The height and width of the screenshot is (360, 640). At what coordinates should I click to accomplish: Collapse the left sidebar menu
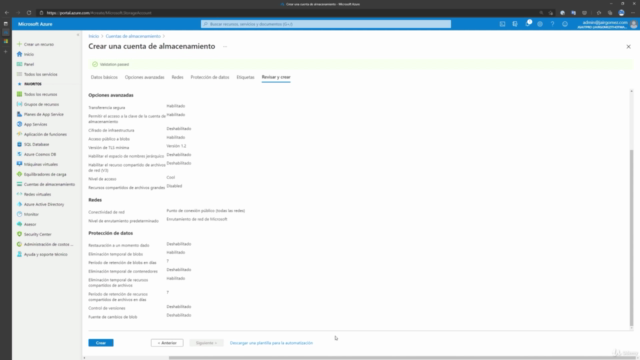coord(78,35)
